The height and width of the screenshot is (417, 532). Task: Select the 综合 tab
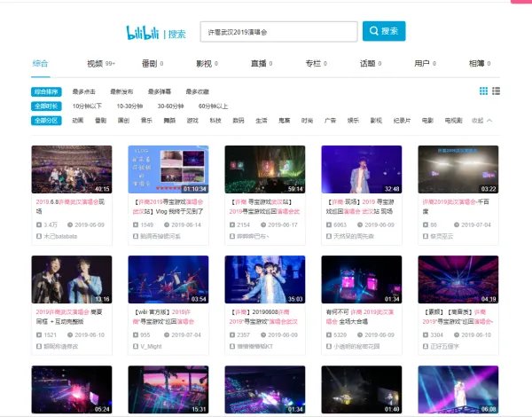41,64
